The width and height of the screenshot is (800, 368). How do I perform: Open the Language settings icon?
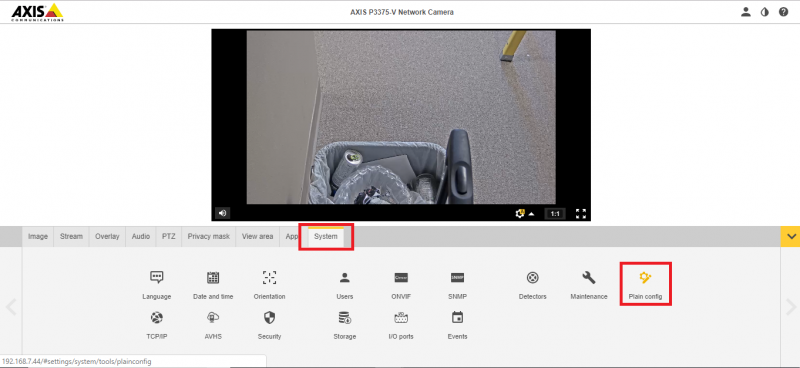pos(157,278)
